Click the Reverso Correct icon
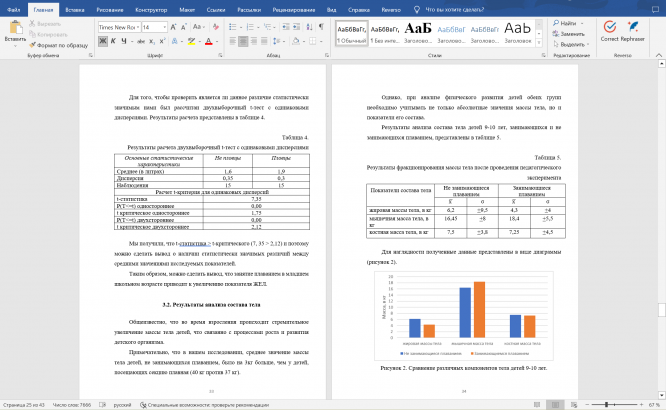The width and height of the screenshot is (666, 410). tap(610, 27)
